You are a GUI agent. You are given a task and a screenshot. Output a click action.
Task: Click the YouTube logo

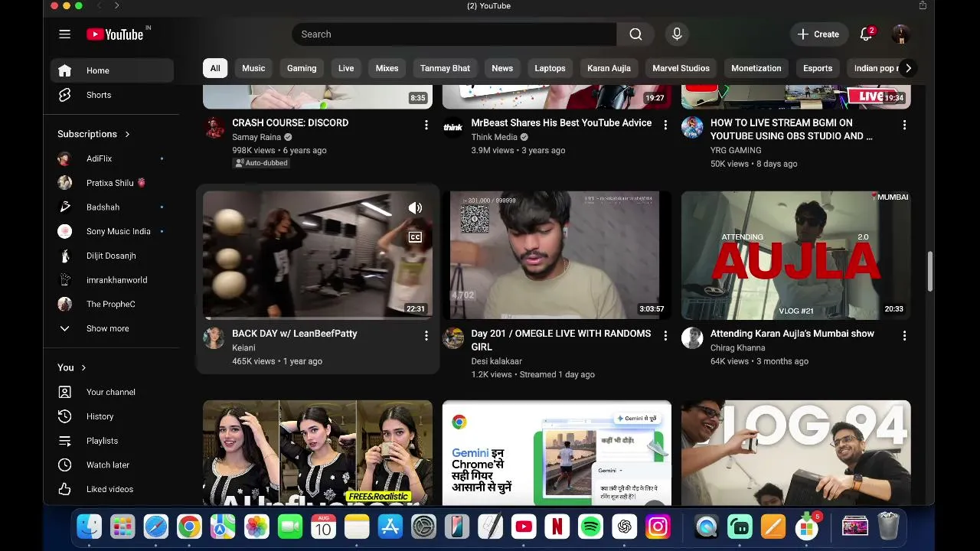(115, 34)
